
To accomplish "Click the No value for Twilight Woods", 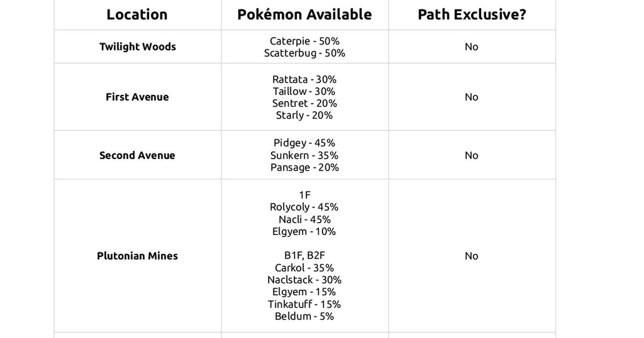I will [471, 47].
